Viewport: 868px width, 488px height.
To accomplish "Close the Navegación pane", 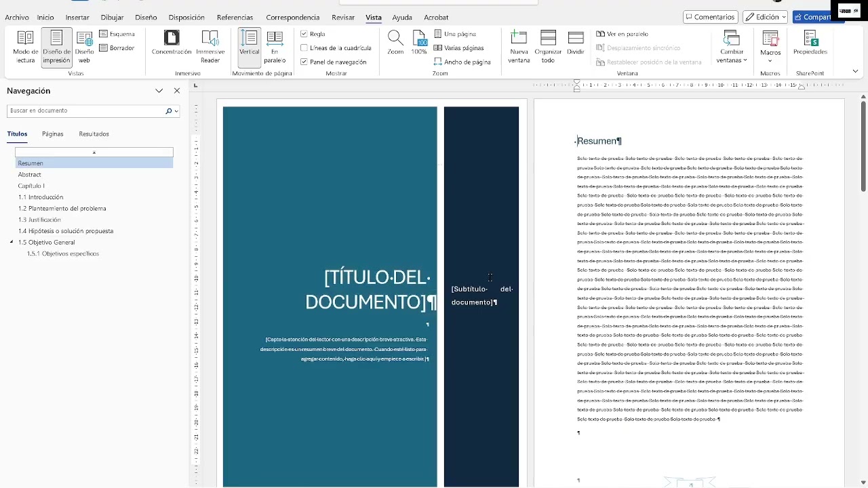I will point(177,91).
